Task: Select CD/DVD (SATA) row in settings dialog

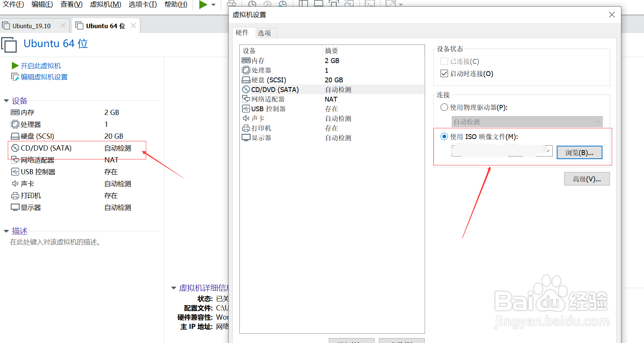Action: 332,89
